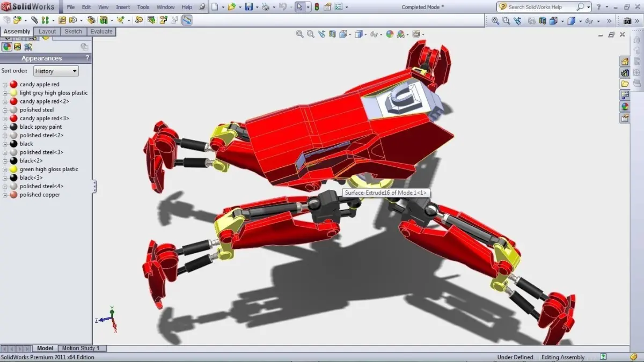Open the Sort order History dropdown
The image size is (644, 362).
56,71
